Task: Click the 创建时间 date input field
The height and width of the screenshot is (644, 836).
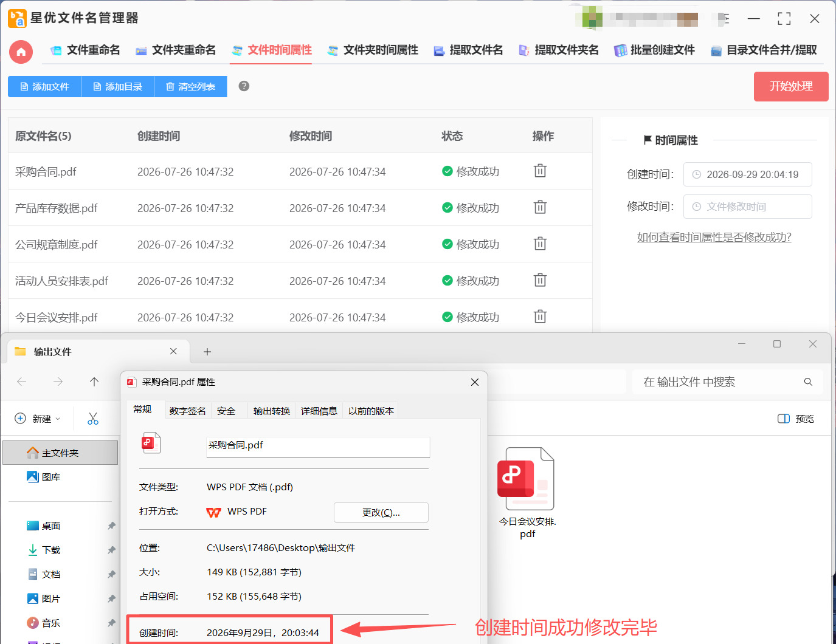Action: 747,174
